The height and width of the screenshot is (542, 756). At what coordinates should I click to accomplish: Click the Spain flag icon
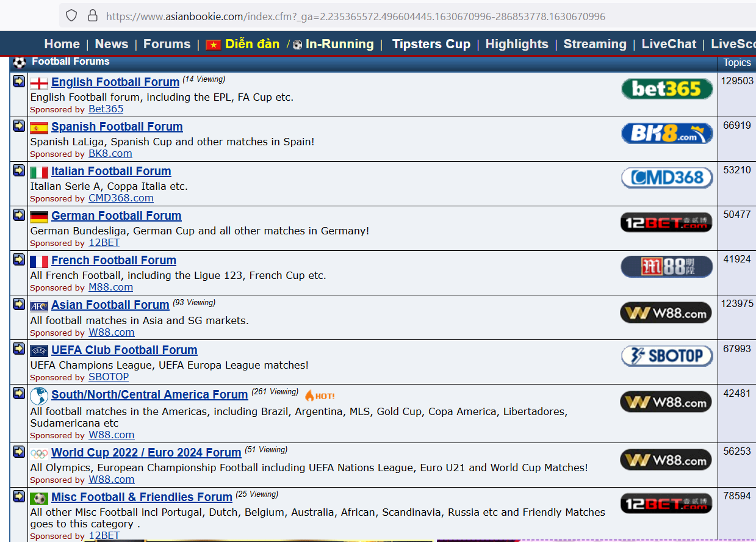pos(39,128)
